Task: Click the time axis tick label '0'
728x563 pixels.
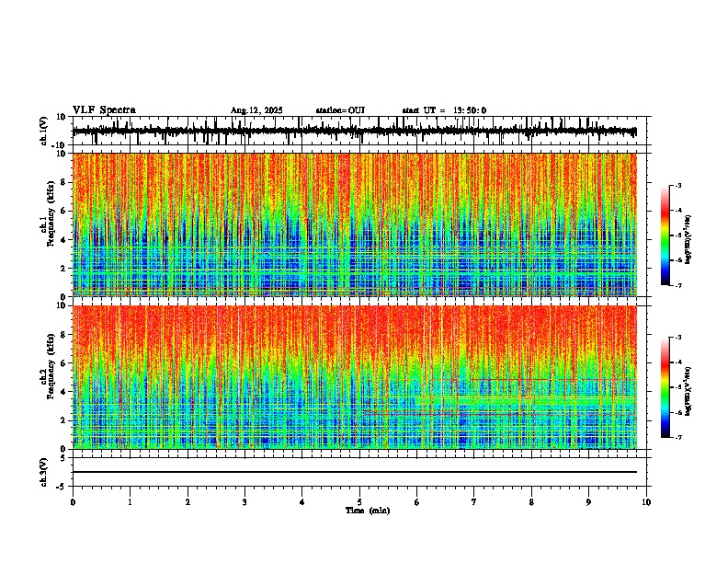Action: 73,502
